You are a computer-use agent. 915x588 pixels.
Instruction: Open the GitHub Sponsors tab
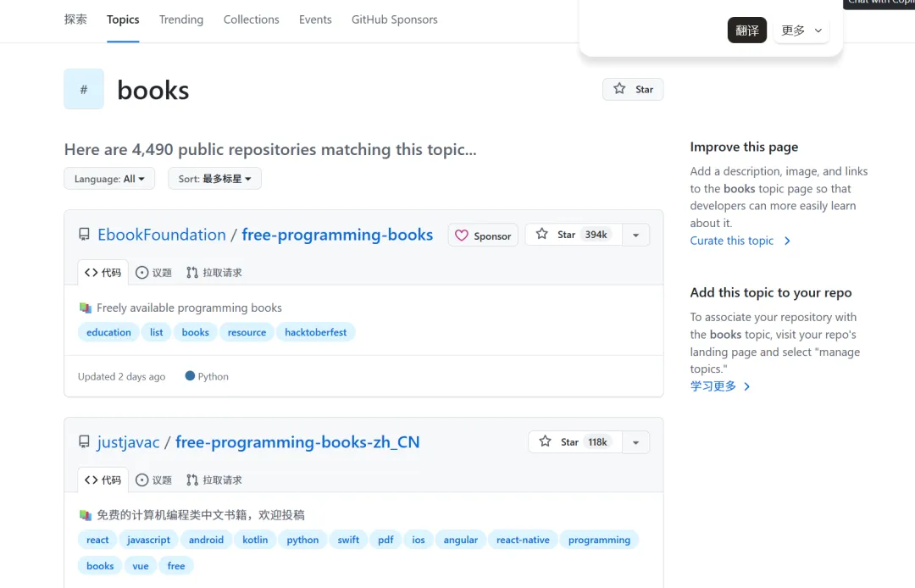pos(395,19)
